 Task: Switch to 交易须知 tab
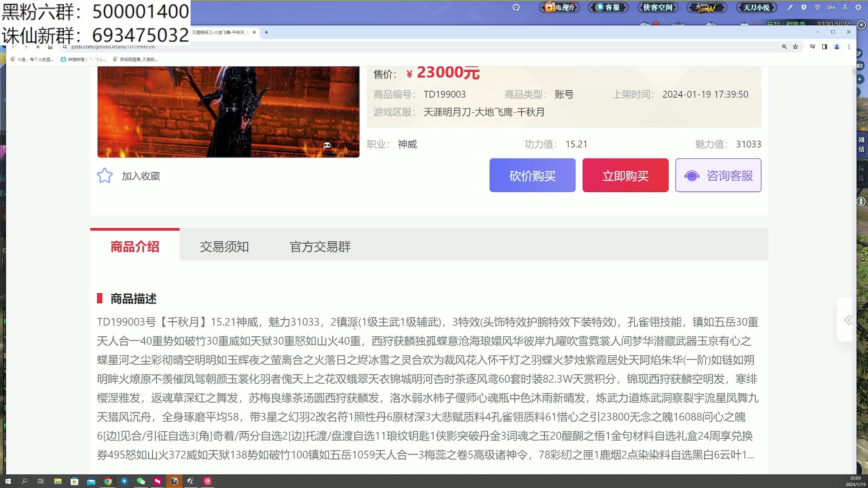(x=224, y=247)
